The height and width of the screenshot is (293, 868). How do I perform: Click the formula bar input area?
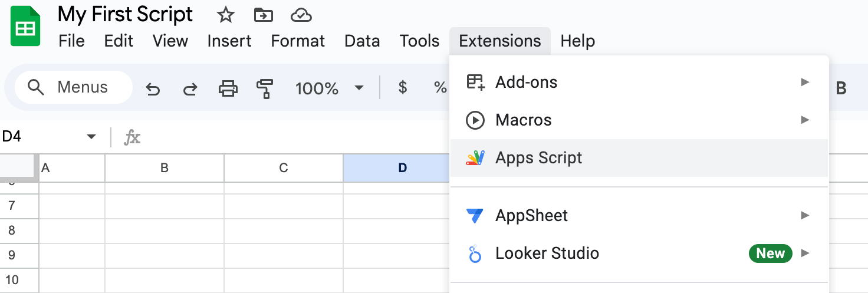coord(295,137)
